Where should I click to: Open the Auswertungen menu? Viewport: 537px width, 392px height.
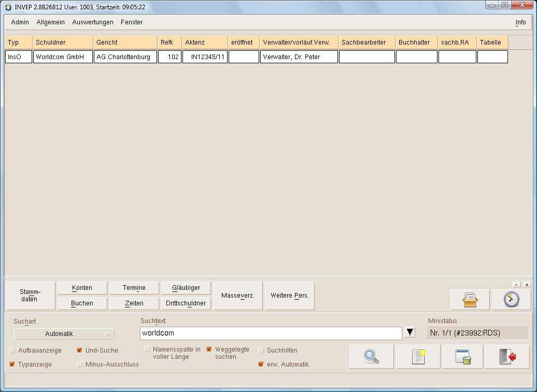point(92,22)
